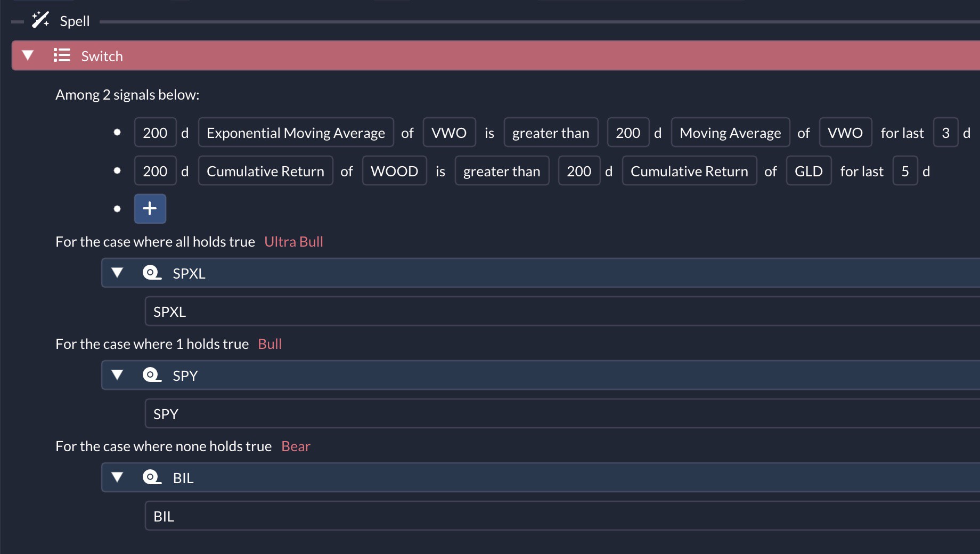Edit the WOOD ticker field
Screen dimensions: 980x554
click(394, 170)
